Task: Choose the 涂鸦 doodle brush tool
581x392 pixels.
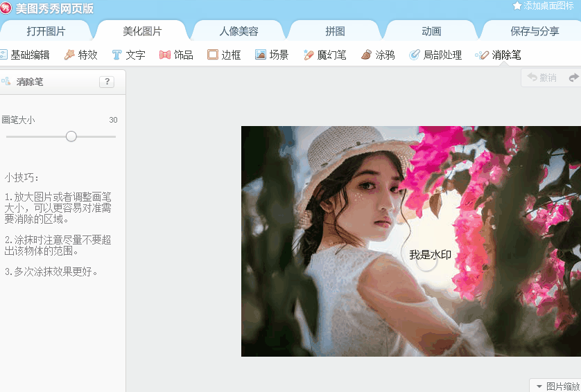Action: click(x=378, y=55)
